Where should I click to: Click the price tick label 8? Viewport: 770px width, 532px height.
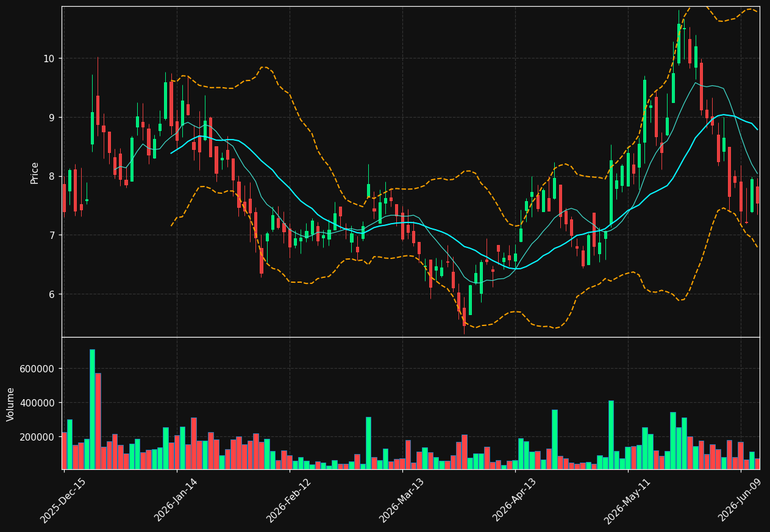click(x=52, y=177)
